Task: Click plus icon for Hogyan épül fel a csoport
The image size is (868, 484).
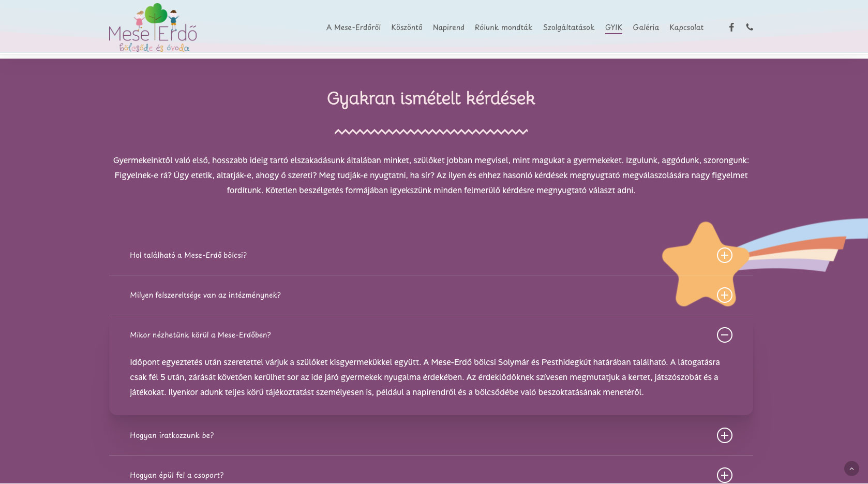Action: click(x=724, y=475)
